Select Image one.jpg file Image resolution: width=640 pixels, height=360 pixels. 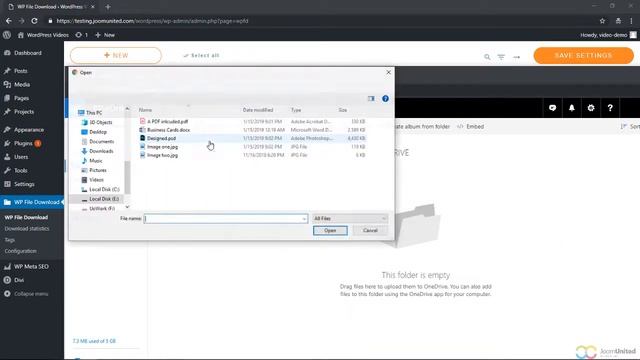click(x=162, y=147)
